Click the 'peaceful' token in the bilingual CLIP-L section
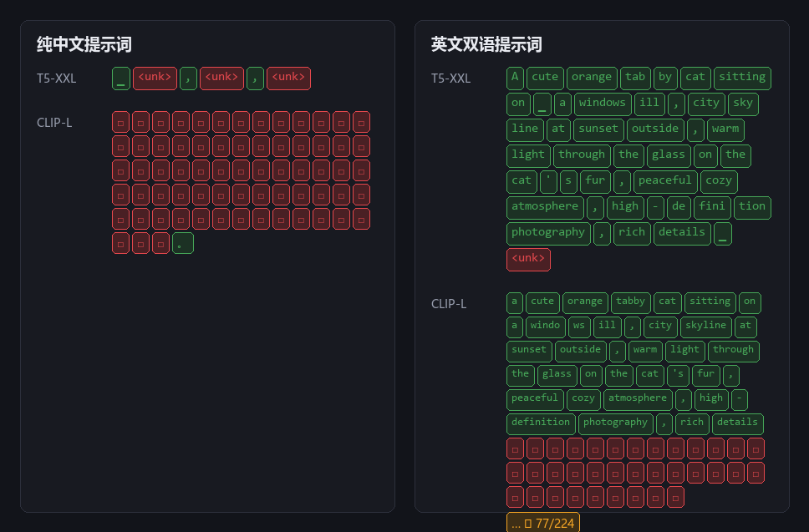Screen dimensions: 809x532 click(535, 399)
